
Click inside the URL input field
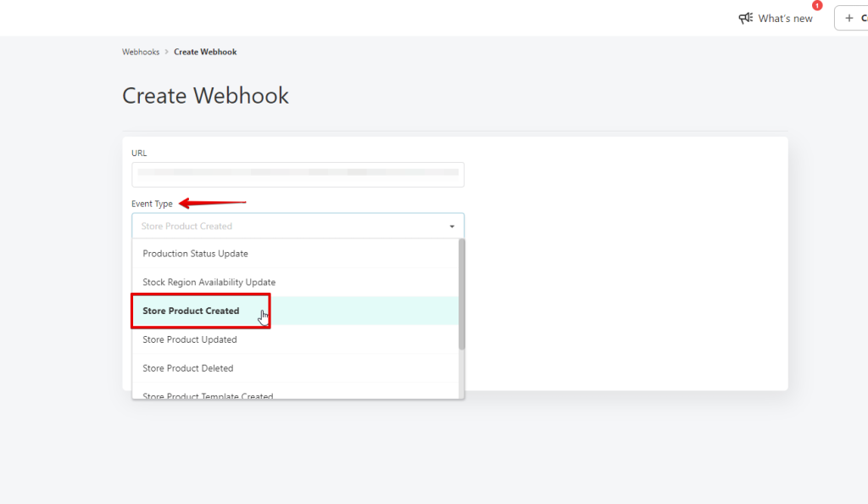298,175
